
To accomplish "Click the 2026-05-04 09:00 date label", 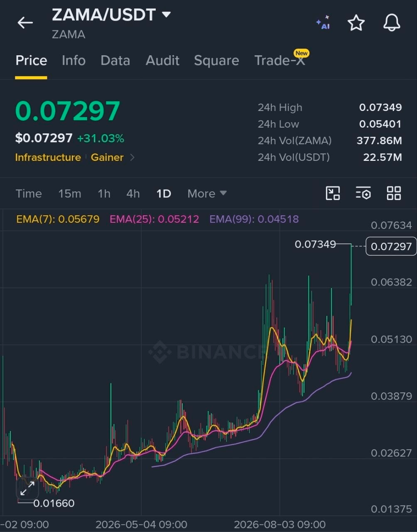I will 141,525.
